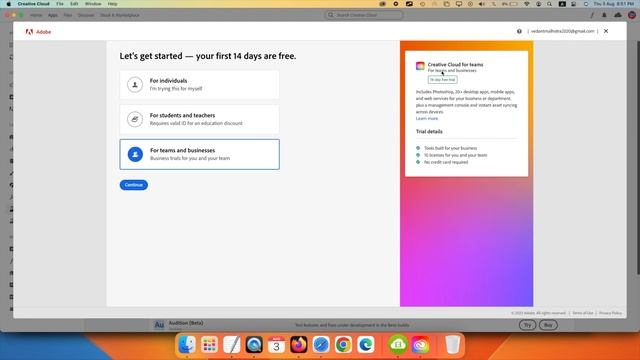The height and width of the screenshot is (360, 640).
Task: Close the Adobe trial dialog
Action: 606,31
